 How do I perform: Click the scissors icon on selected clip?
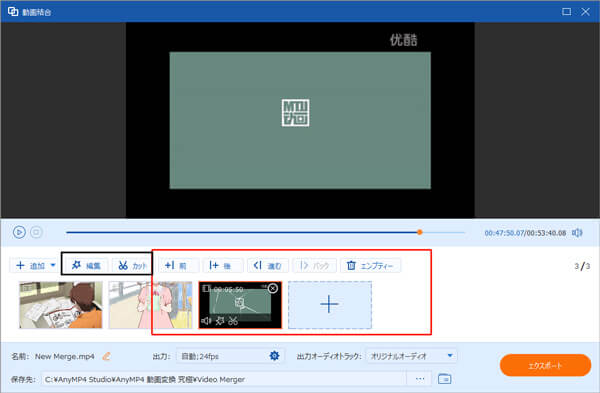(x=233, y=321)
